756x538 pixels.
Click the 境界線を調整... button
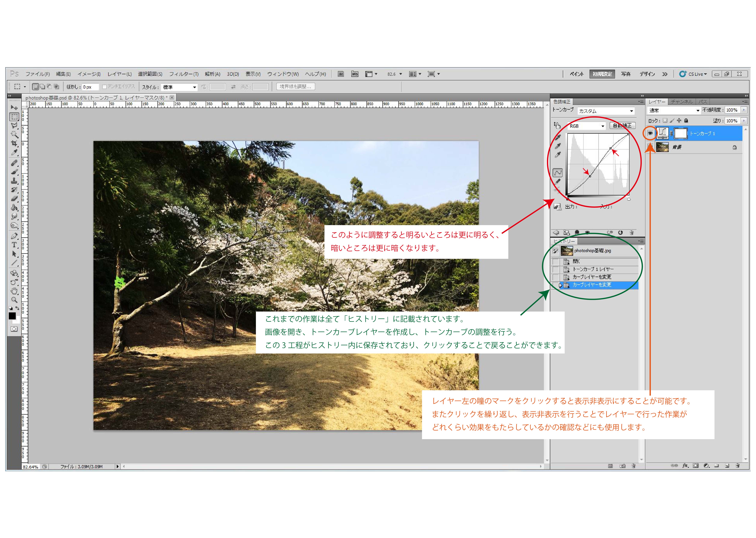[295, 86]
